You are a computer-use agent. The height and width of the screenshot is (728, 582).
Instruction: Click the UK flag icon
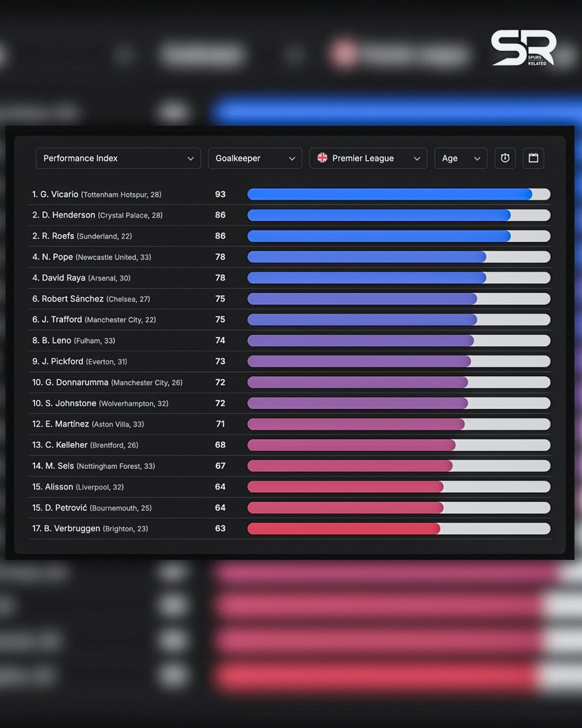[x=323, y=158]
